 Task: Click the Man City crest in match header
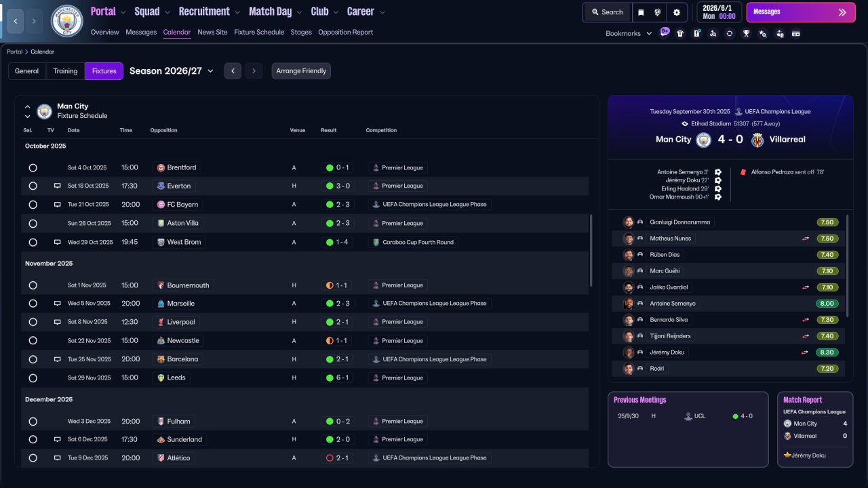point(704,140)
